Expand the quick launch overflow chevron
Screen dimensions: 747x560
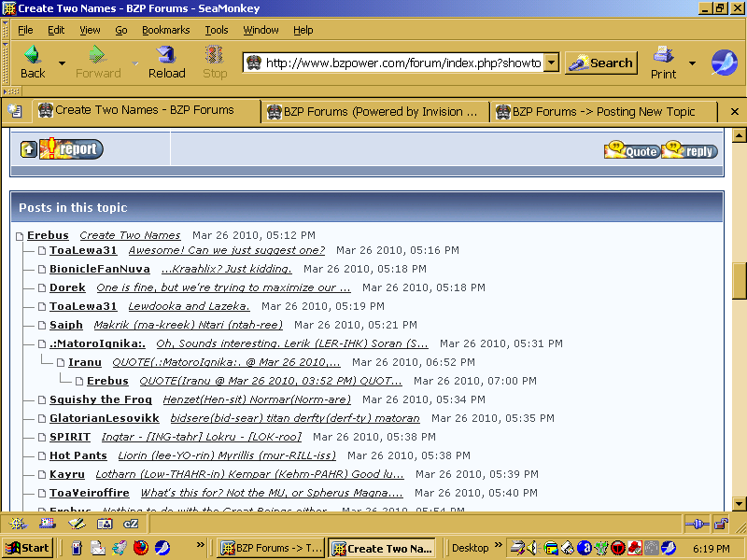click(x=200, y=545)
